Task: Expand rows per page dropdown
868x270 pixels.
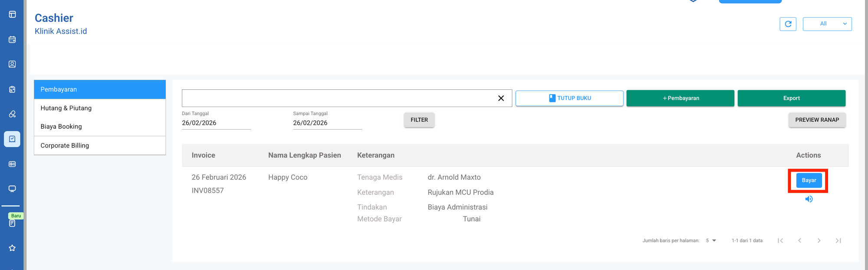Action: coord(710,241)
